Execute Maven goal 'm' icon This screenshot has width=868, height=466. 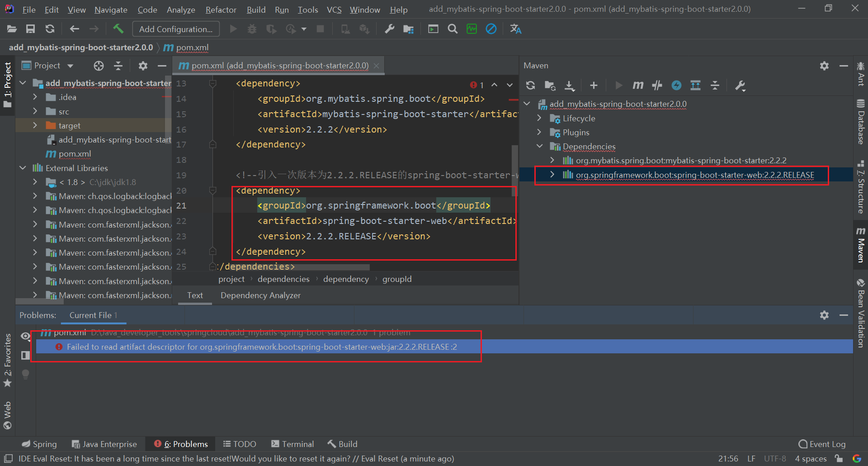[x=638, y=86]
